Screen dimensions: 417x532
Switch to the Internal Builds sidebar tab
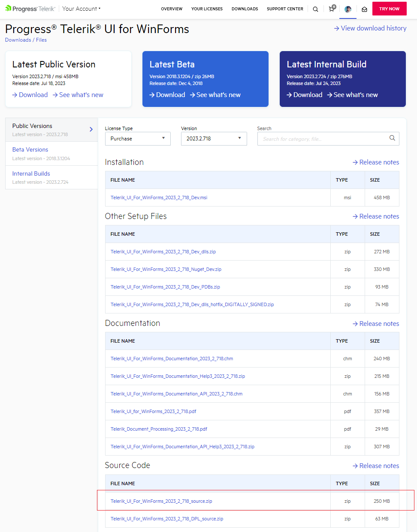31,174
